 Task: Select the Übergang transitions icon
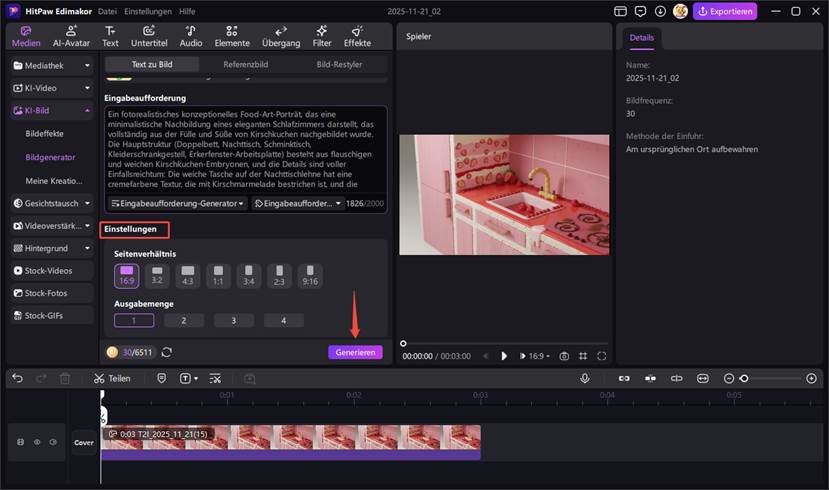[281, 36]
